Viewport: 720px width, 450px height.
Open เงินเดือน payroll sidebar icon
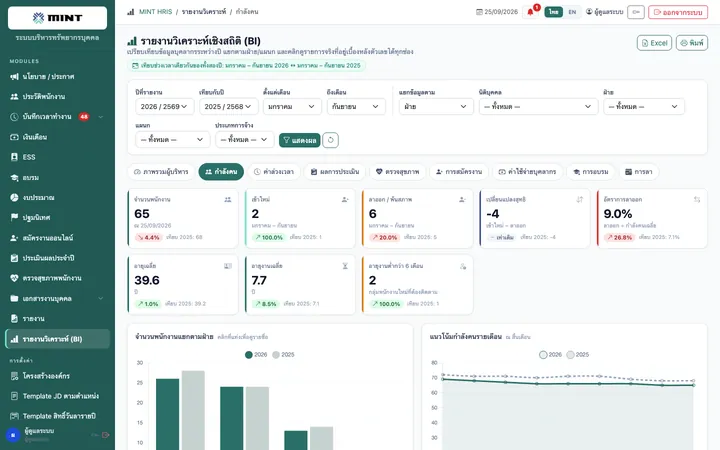tap(14, 137)
